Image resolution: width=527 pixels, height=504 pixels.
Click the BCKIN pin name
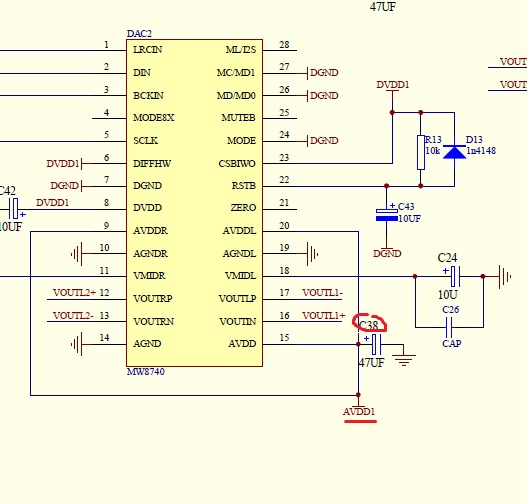click(148, 95)
